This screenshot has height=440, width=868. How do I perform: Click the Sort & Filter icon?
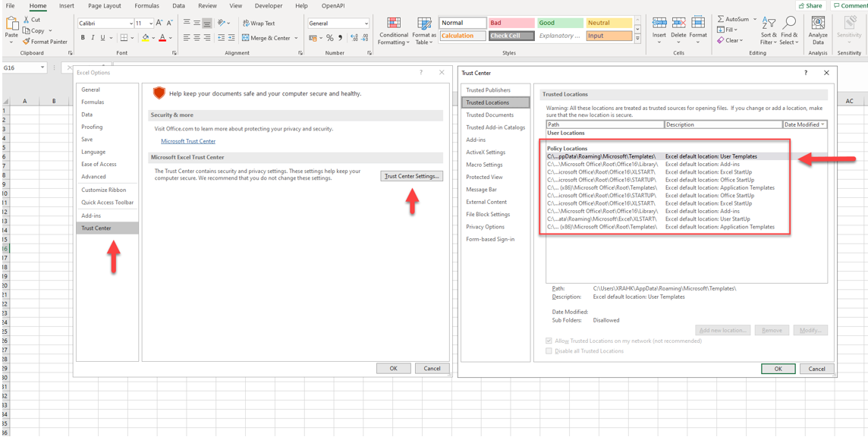pyautogui.click(x=769, y=24)
